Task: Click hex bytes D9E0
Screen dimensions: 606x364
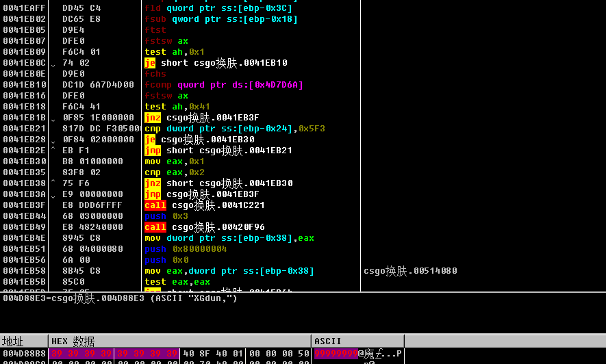Action: click(x=73, y=74)
